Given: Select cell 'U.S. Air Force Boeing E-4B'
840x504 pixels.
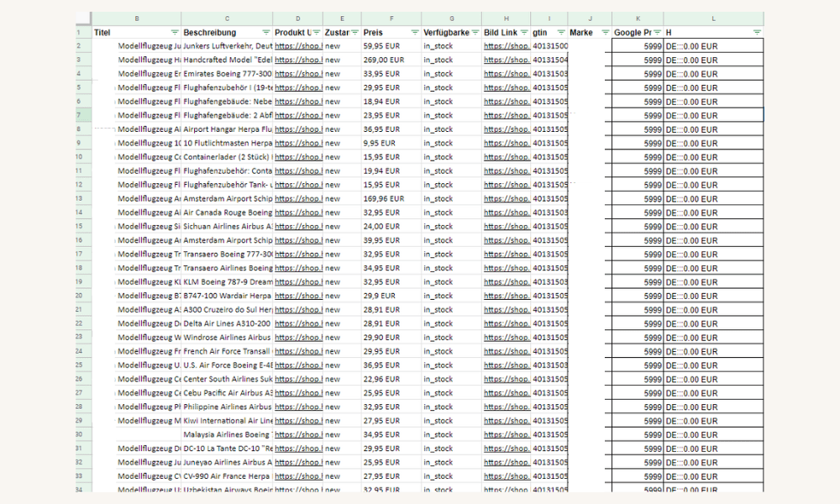Looking at the screenshot, I should [x=227, y=365].
